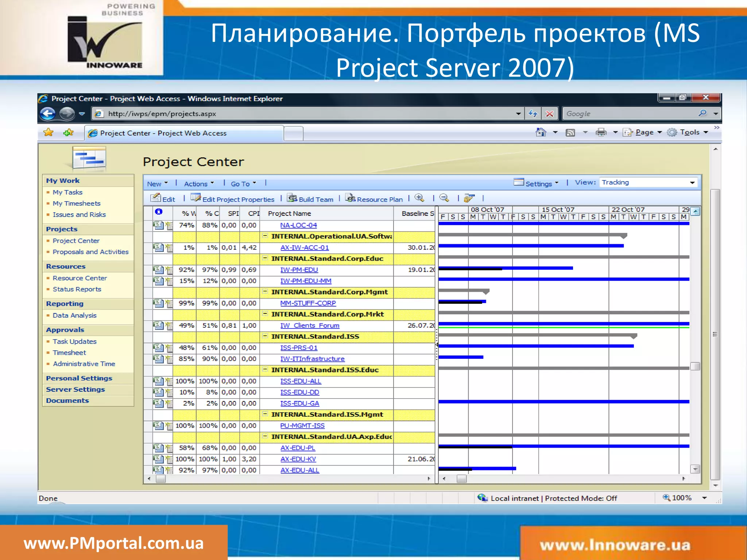The width and height of the screenshot is (747, 560).
Task: Open the Go To dropdown menu
Action: [x=243, y=184]
